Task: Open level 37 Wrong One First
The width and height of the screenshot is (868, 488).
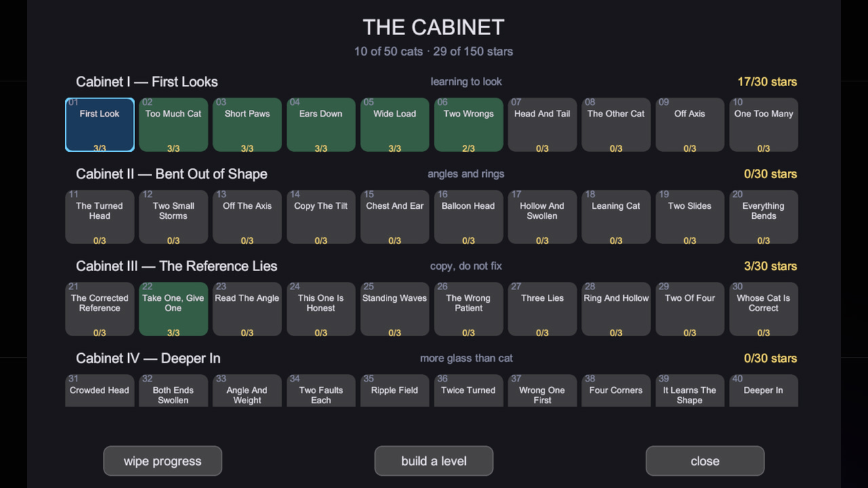Action: (x=542, y=390)
